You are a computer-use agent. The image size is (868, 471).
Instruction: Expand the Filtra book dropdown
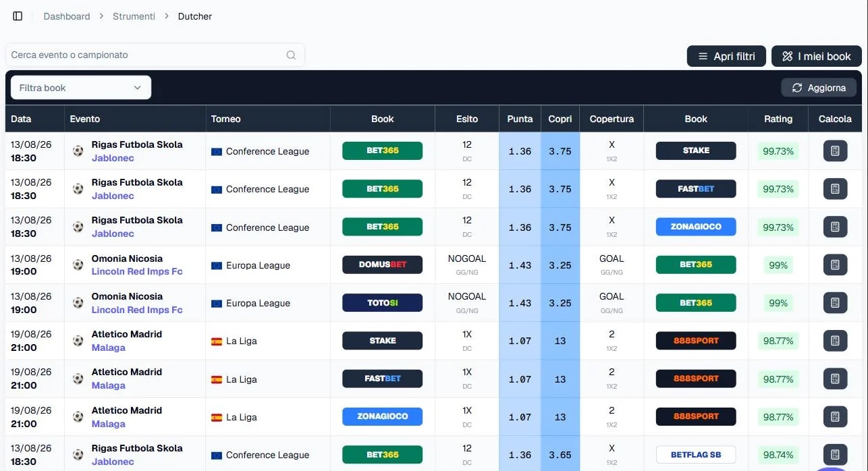coord(81,88)
